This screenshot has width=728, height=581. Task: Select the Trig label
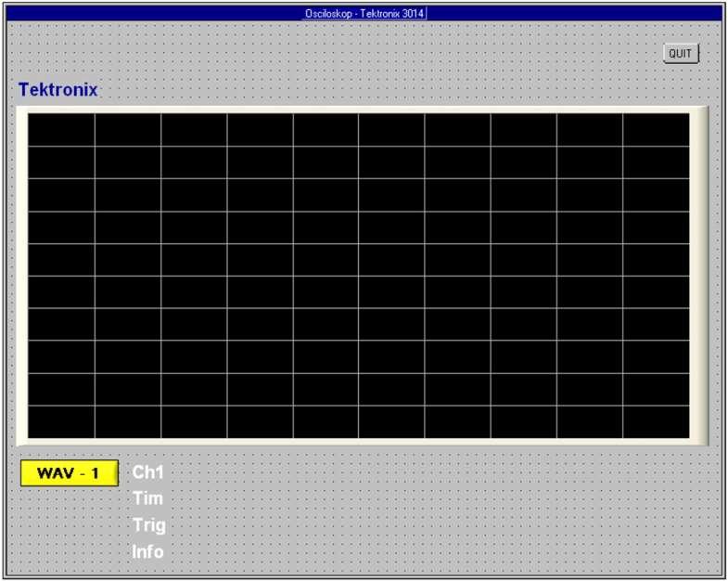[x=149, y=525]
